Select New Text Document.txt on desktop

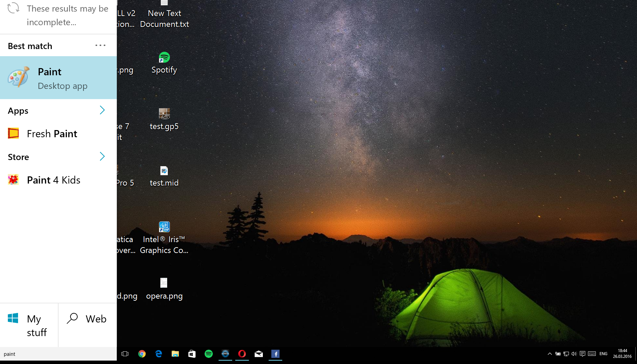164,14
